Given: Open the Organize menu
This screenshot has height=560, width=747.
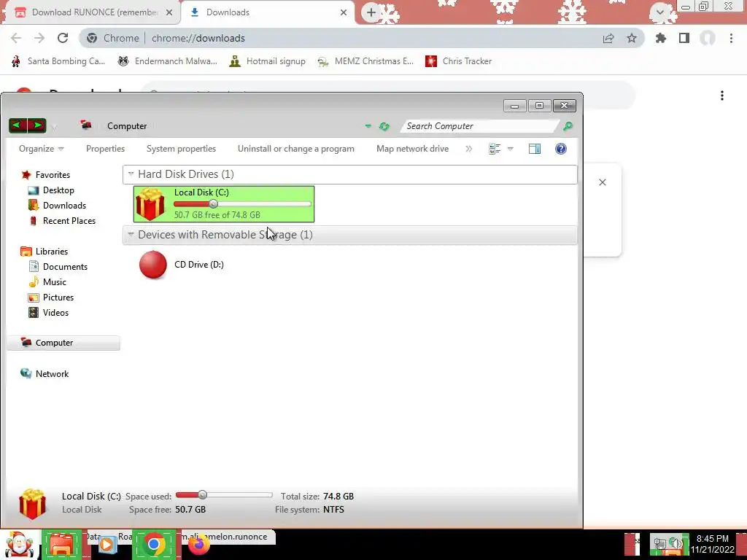Looking at the screenshot, I should pos(41,149).
